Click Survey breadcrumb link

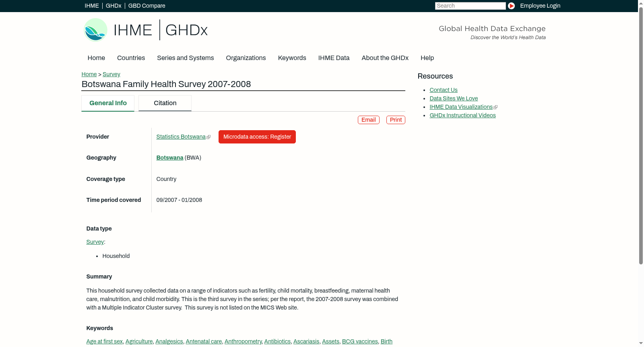(x=111, y=74)
